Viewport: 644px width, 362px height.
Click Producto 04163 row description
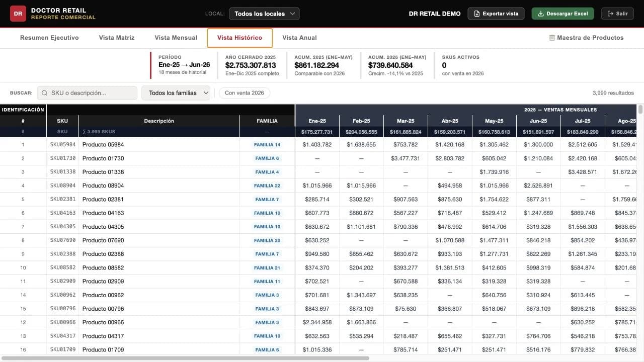pyautogui.click(x=103, y=213)
